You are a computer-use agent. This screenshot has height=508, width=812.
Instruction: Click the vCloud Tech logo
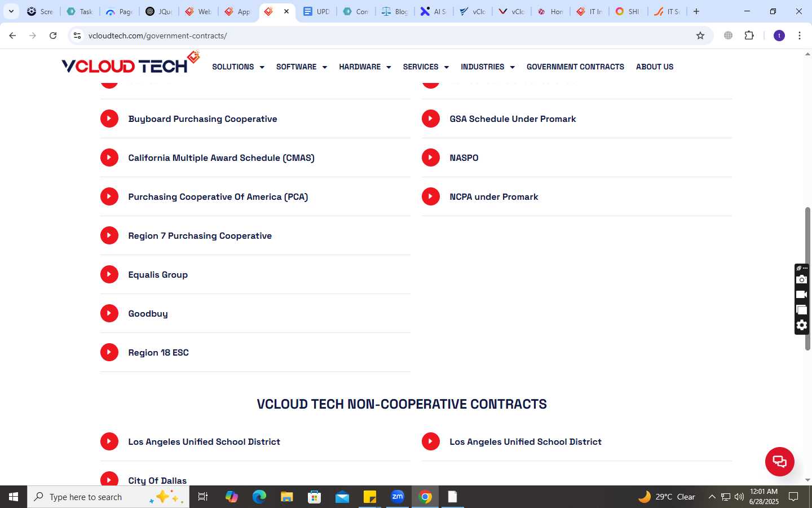(130, 63)
